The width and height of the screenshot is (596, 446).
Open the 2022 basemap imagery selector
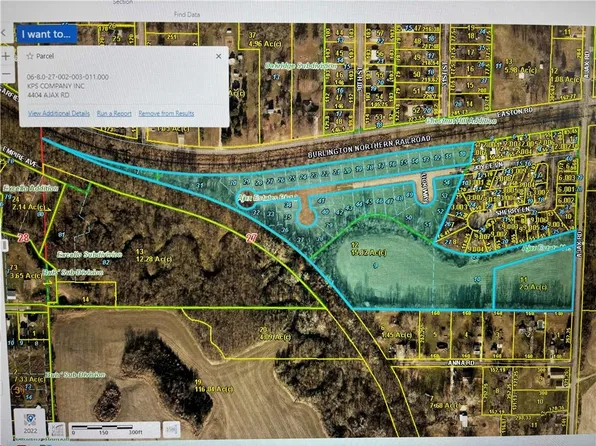pos(30,423)
